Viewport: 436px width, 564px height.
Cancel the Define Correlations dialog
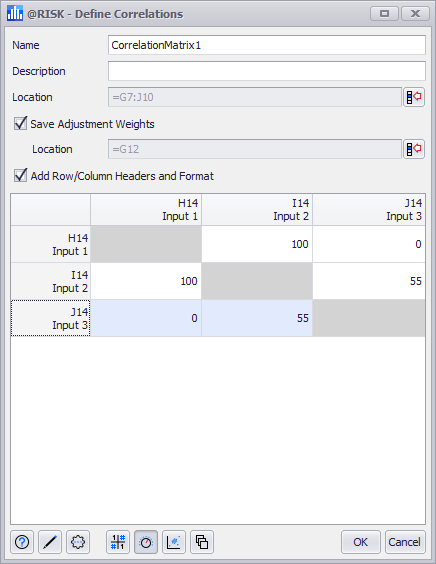[405, 542]
